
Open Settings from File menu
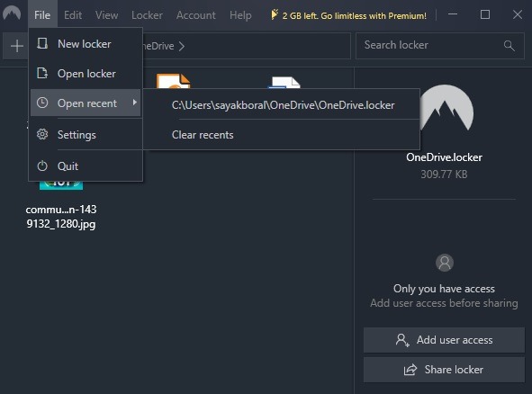click(86, 135)
